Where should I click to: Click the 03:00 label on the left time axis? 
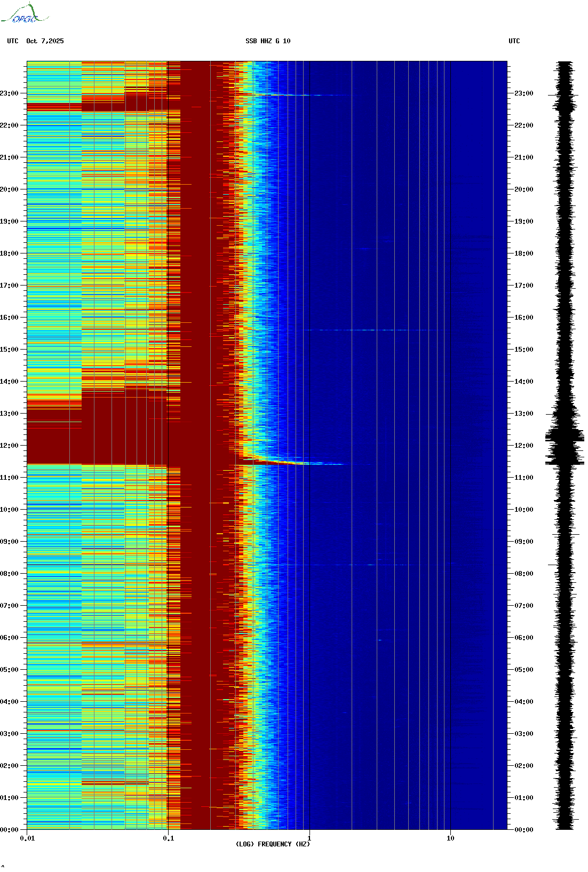click(9, 734)
